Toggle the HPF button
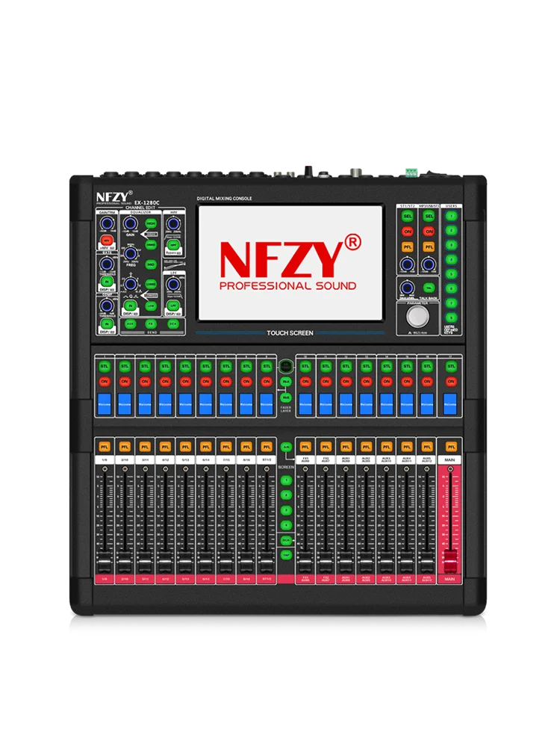The image size is (560, 747). click(173, 245)
